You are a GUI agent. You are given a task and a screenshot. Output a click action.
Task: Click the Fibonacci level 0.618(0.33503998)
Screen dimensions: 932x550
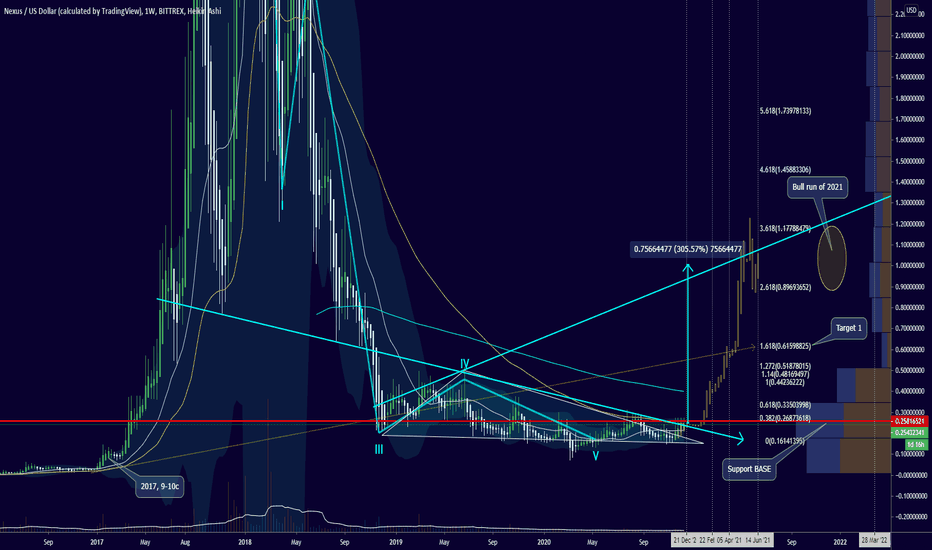point(785,405)
